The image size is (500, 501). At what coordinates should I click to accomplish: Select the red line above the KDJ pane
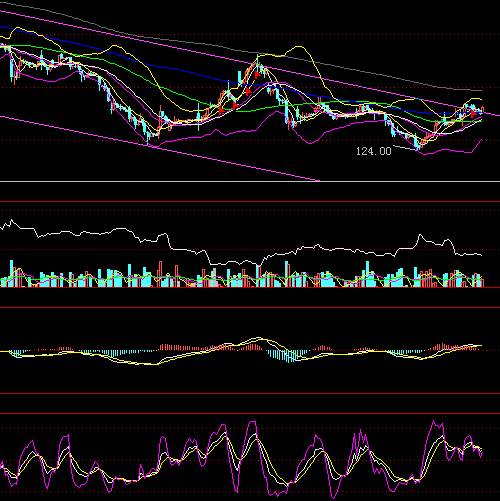pyautogui.click(x=250, y=414)
